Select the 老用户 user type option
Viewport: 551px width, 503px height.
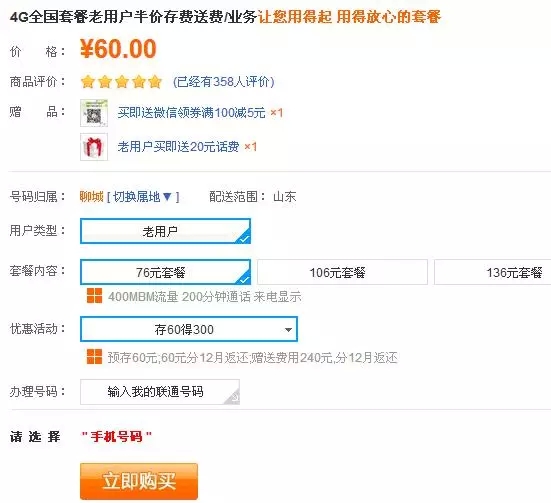point(166,231)
